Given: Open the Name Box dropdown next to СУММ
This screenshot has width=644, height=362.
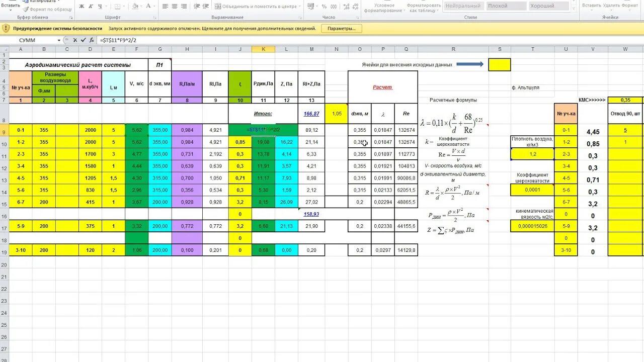Looking at the screenshot, I should coord(59,40).
